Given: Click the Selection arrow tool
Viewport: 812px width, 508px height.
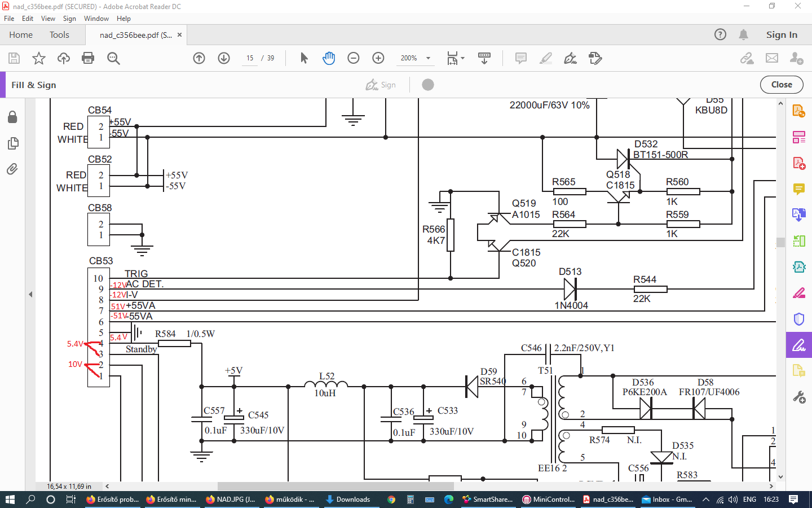Looking at the screenshot, I should (304, 58).
